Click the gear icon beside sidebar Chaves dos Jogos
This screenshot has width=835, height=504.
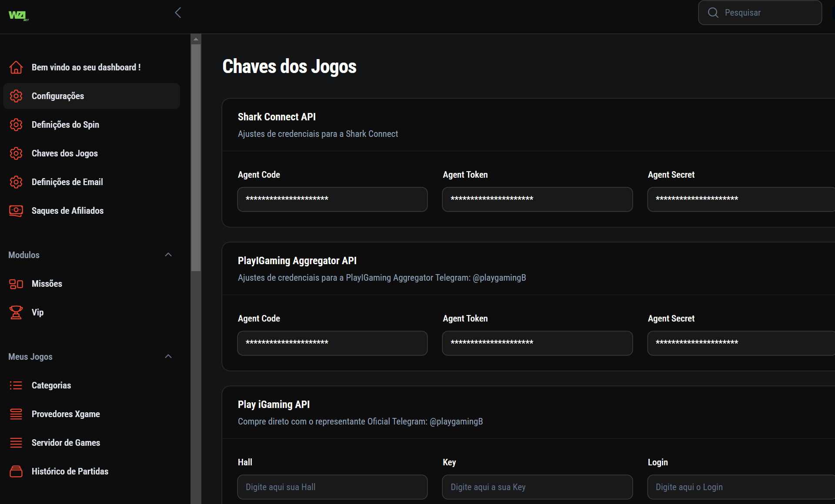(16, 153)
